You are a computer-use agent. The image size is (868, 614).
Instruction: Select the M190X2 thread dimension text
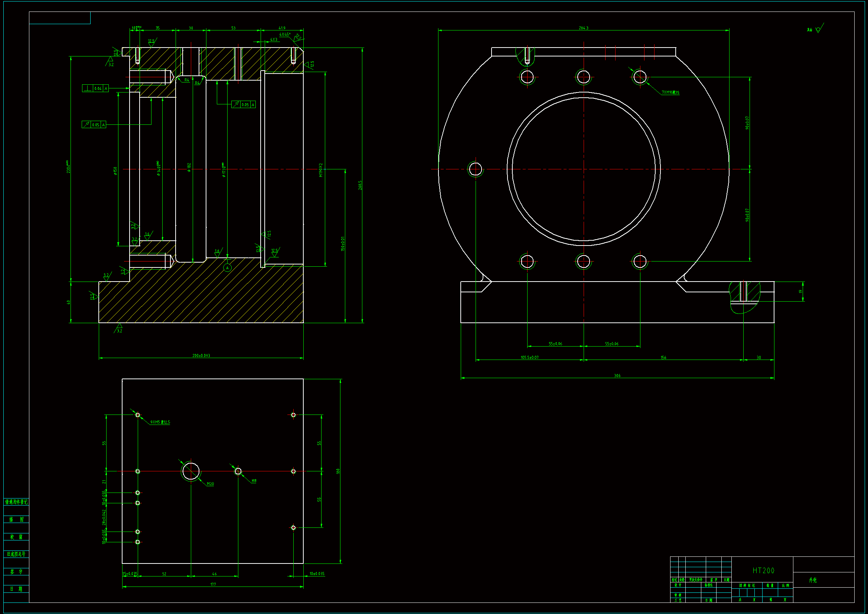(321, 170)
